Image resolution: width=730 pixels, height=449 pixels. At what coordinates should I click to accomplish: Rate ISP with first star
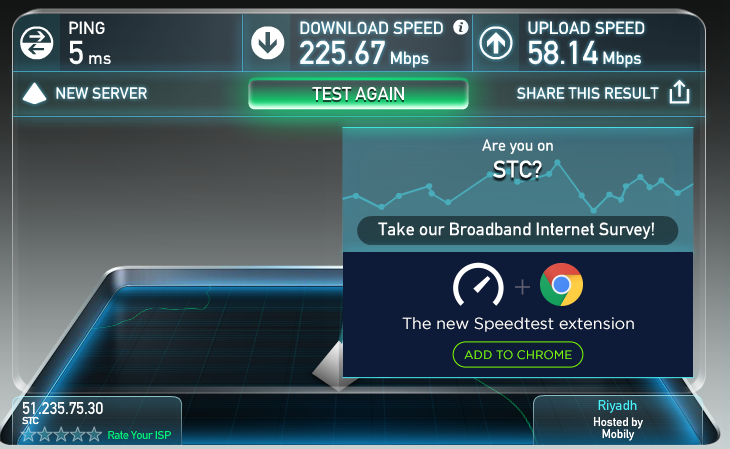click(x=28, y=435)
